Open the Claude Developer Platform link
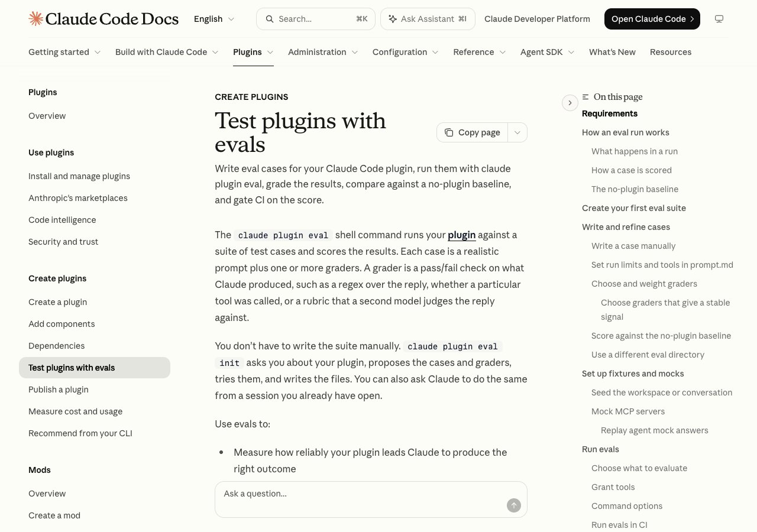The height and width of the screenshot is (532, 757). pyautogui.click(x=537, y=19)
